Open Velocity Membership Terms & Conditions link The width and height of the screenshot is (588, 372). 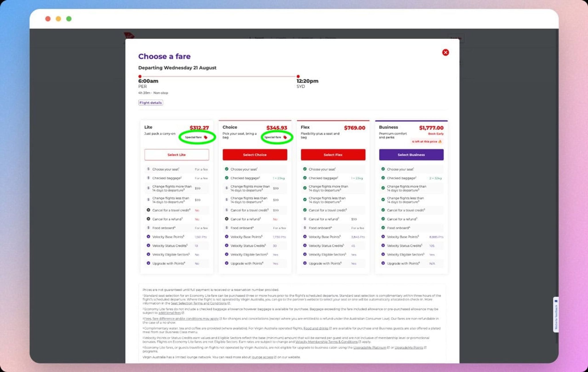point(326,342)
